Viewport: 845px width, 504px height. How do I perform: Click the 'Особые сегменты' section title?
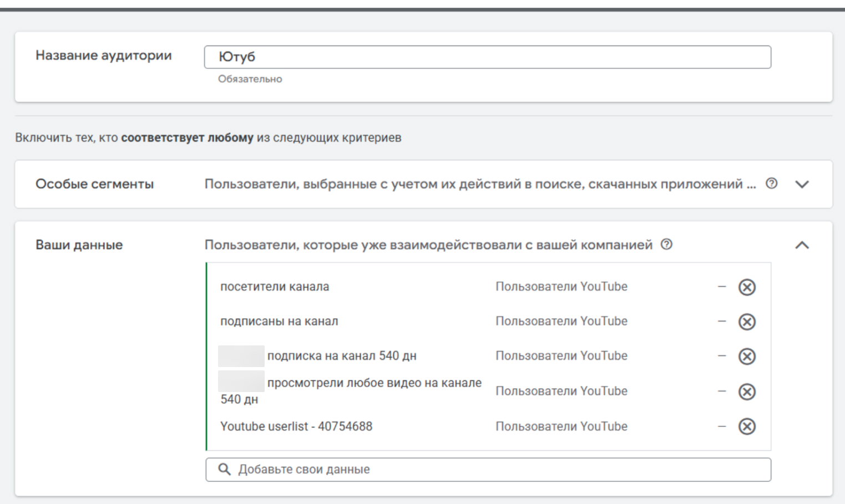click(x=94, y=184)
